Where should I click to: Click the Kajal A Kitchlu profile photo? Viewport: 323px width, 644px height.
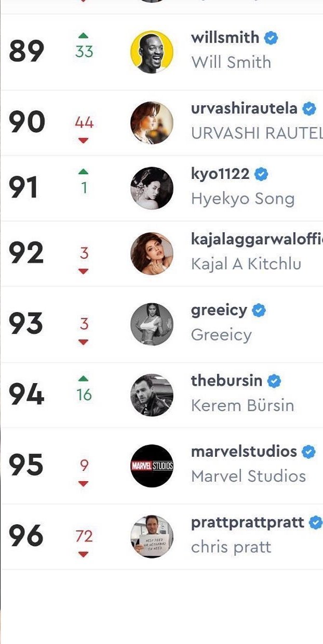[x=152, y=253]
